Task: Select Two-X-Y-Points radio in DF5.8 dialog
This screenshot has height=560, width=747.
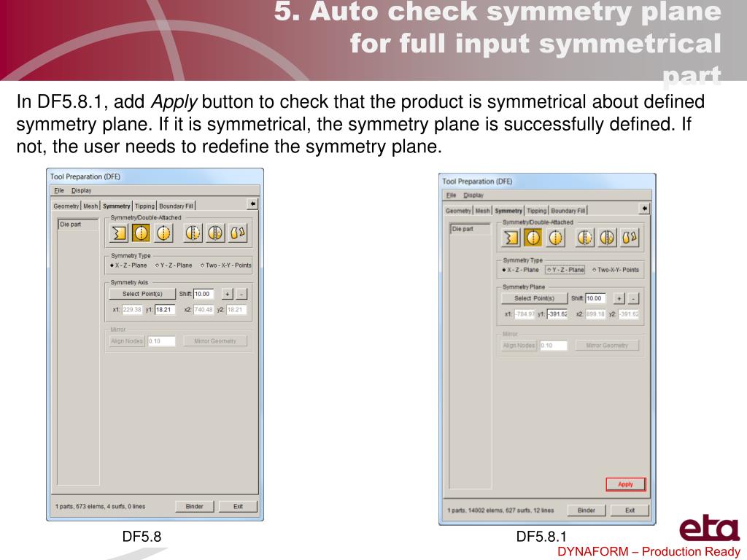Action: pyautogui.click(x=226, y=265)
